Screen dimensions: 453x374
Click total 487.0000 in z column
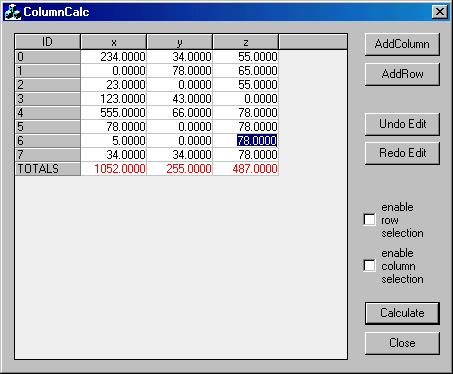click(x=245, y=169)
